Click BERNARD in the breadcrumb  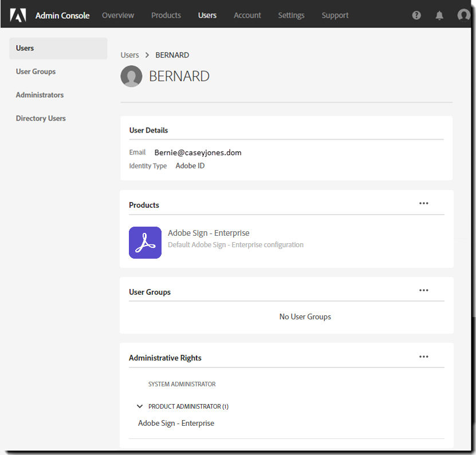coord(172,55)
